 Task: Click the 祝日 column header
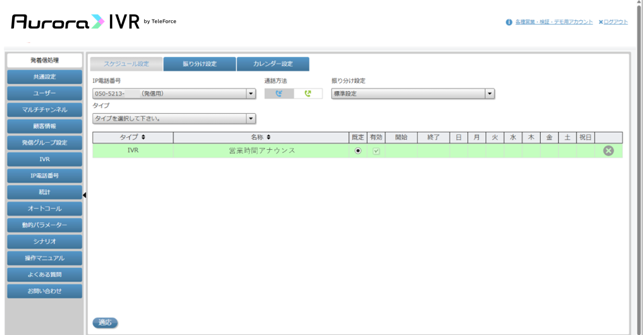click(585, 137)
